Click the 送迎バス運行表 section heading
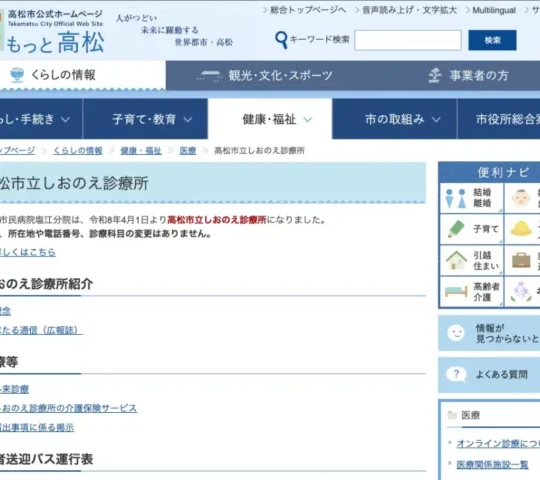 point(46,459)
